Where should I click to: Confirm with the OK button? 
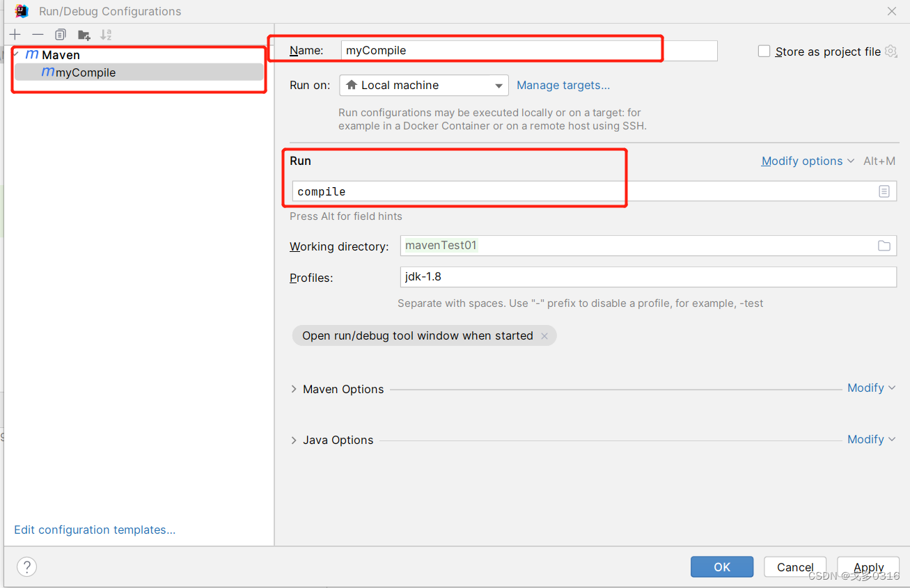coord(722,566)
